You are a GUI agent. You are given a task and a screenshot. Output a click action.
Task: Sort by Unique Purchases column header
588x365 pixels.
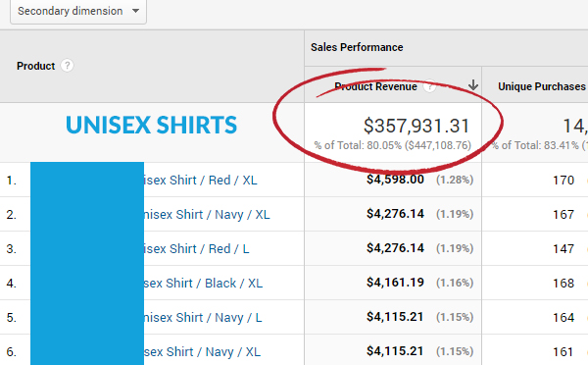pyautogui.click(x=542, y=86)
